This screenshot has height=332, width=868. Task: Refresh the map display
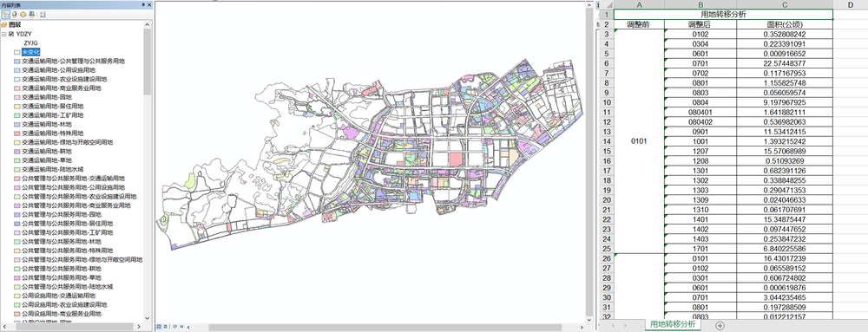coord(175,327)
